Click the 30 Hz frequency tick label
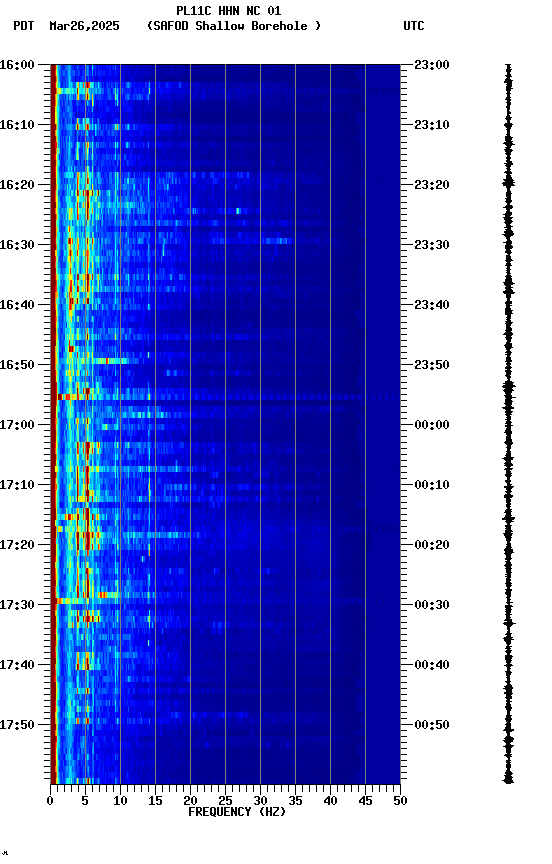The width and height of the screenshot is (552, 864). pos(260,801)
